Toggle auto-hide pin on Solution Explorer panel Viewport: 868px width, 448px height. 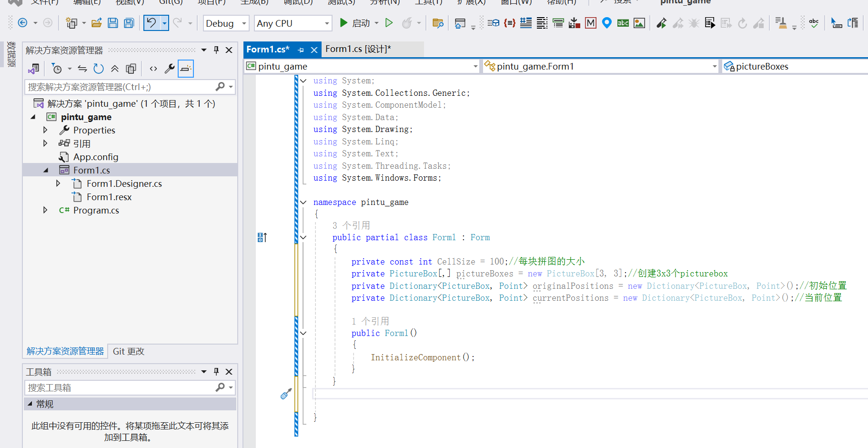[x=216, y=50]
